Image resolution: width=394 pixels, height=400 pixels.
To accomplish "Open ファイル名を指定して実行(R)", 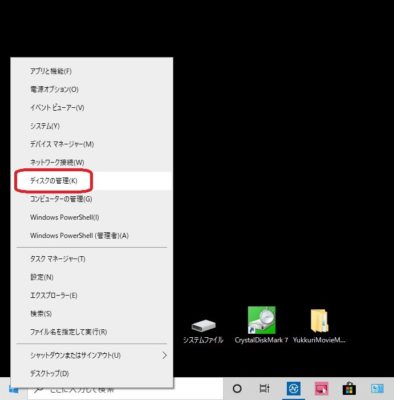I will tap(92, 332).
